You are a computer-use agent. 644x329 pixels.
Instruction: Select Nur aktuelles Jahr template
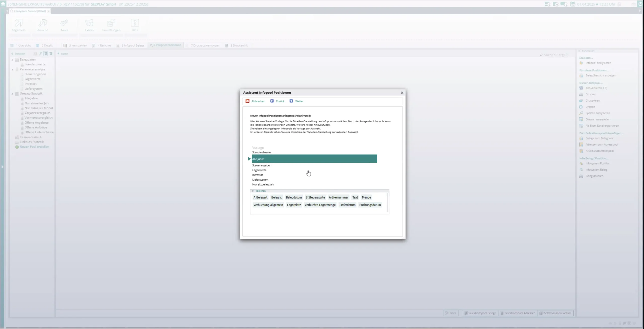[x=263, y=184]
